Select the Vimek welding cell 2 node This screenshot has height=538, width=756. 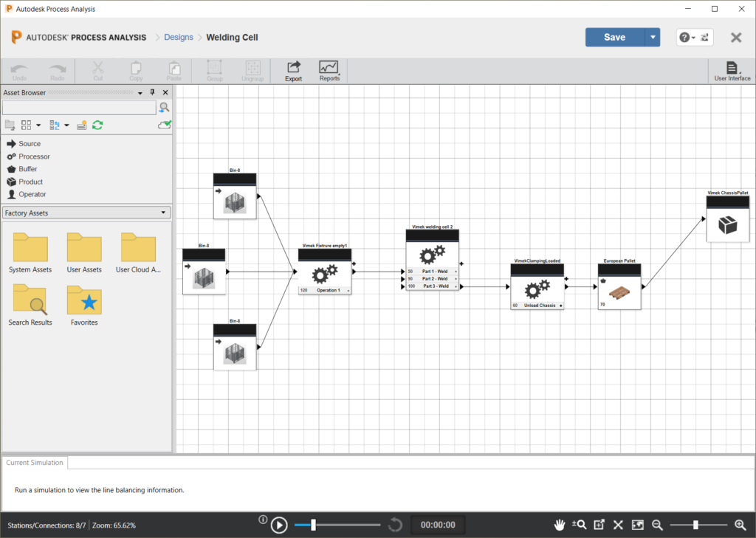pos(432,260)
